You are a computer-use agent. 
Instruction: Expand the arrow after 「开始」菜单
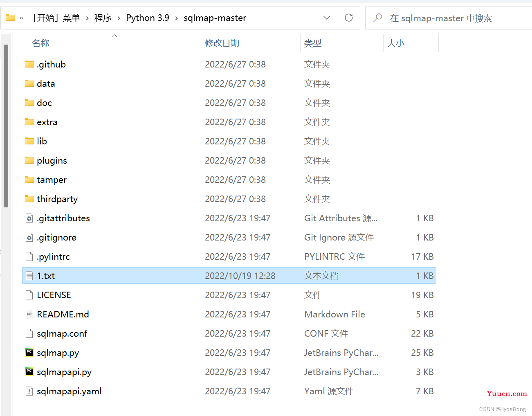[x=88, y=18]
